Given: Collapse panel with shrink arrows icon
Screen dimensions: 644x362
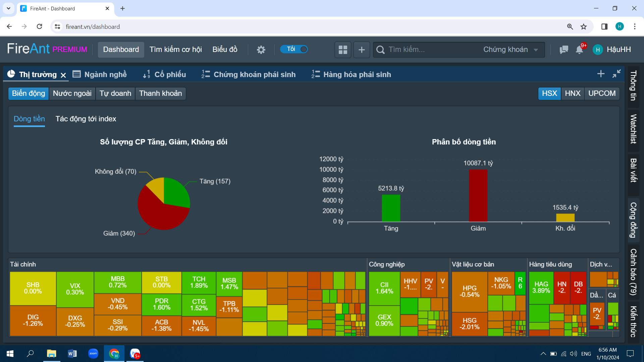Looking at the screenshot, I should pos(616,74).
